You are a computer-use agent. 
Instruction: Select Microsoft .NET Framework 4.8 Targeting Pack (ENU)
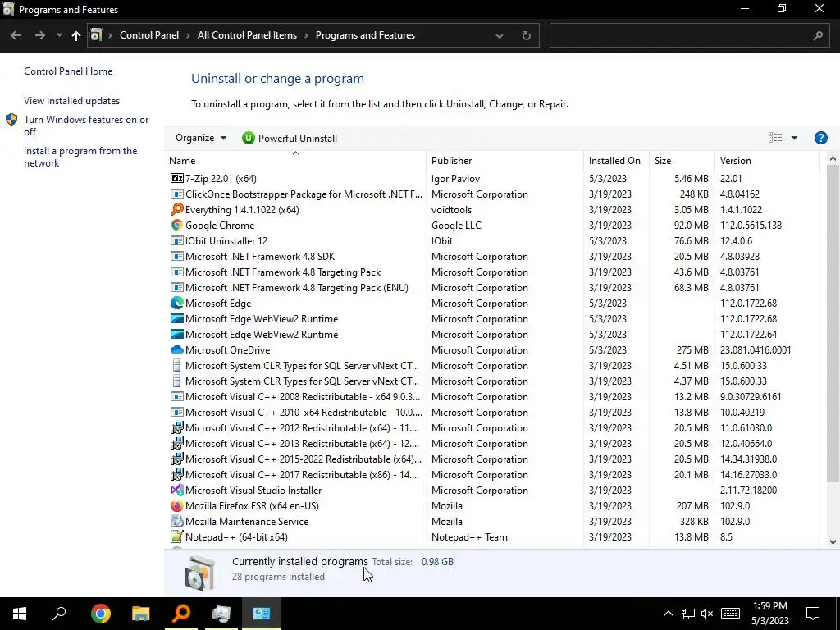[492, 287]
